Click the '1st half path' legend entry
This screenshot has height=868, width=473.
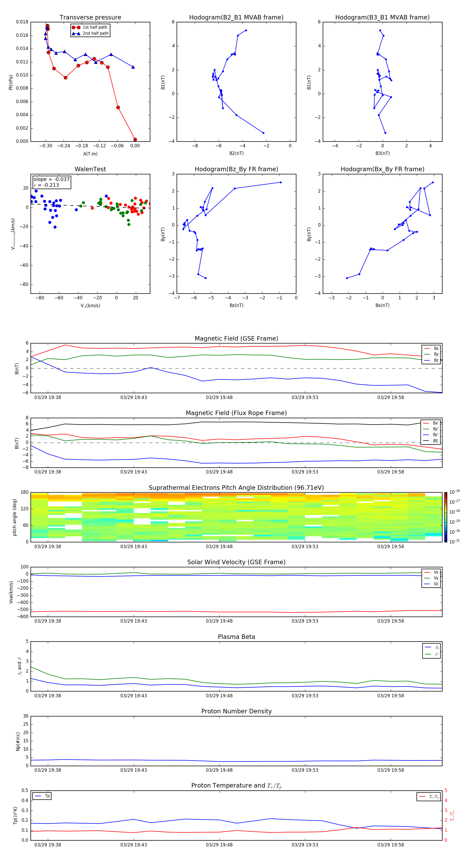[x=90, y=27]
